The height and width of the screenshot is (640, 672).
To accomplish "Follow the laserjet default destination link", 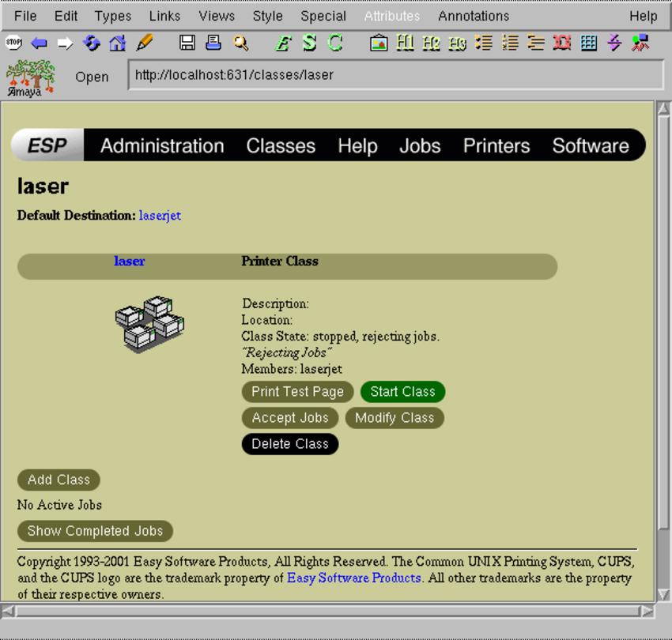I will [160, 215].
